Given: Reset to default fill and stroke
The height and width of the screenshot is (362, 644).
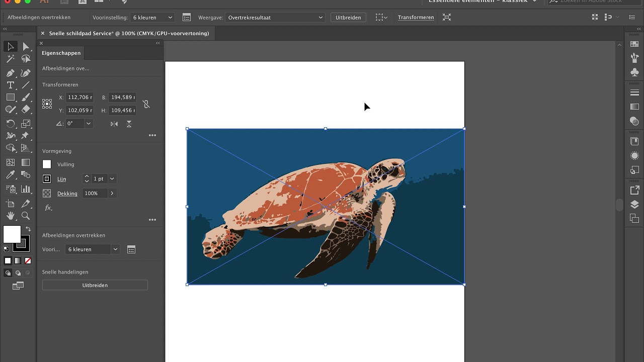Looking at the screenshot, I should coord(6,248).
